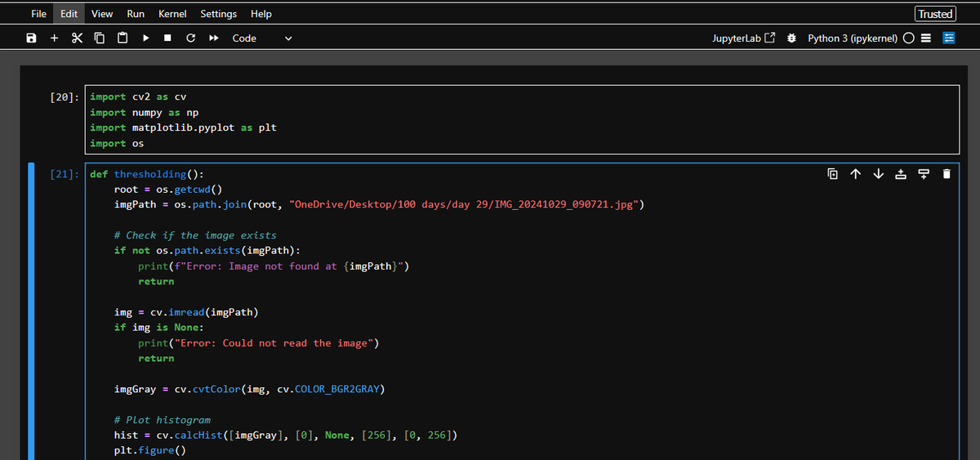This screenshot has width=980, height=460.
Task: Click the 'plt.figure()' line
Action: coord(150,451)
